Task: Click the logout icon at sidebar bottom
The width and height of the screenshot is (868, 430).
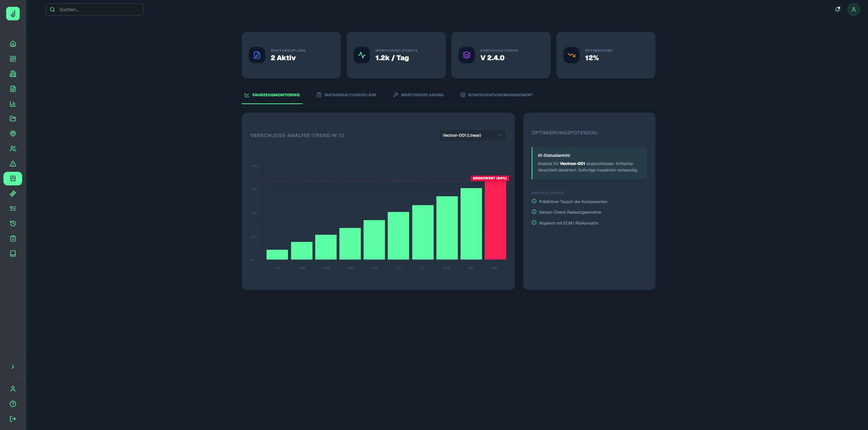Action: click(13, 419)
